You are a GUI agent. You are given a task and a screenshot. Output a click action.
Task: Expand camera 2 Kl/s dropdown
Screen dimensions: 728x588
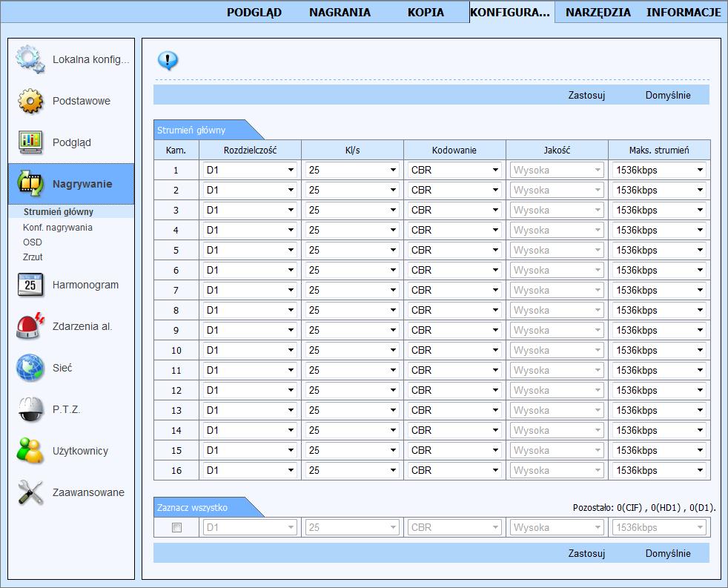pos(352,190)
